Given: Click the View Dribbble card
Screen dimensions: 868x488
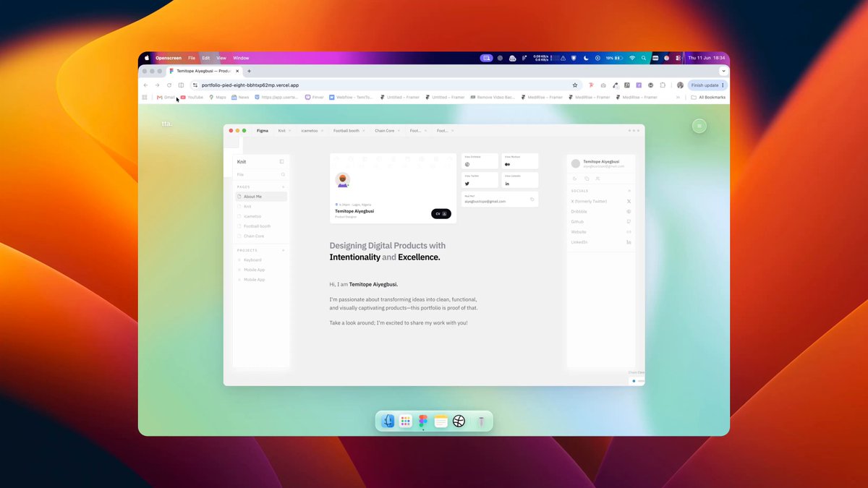Looking at the screenshot, I should [480, 162].
